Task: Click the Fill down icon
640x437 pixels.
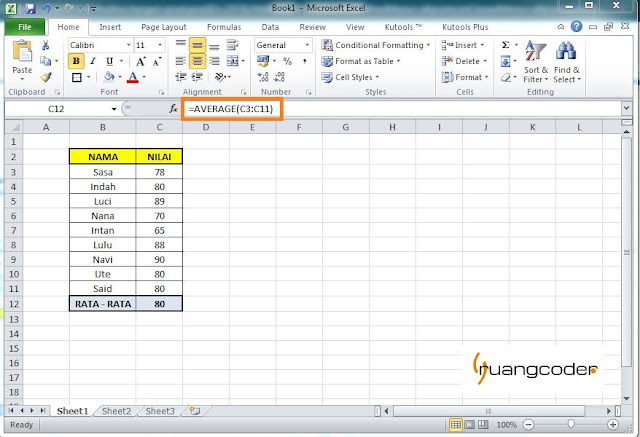Action: (x=505, y=62)
